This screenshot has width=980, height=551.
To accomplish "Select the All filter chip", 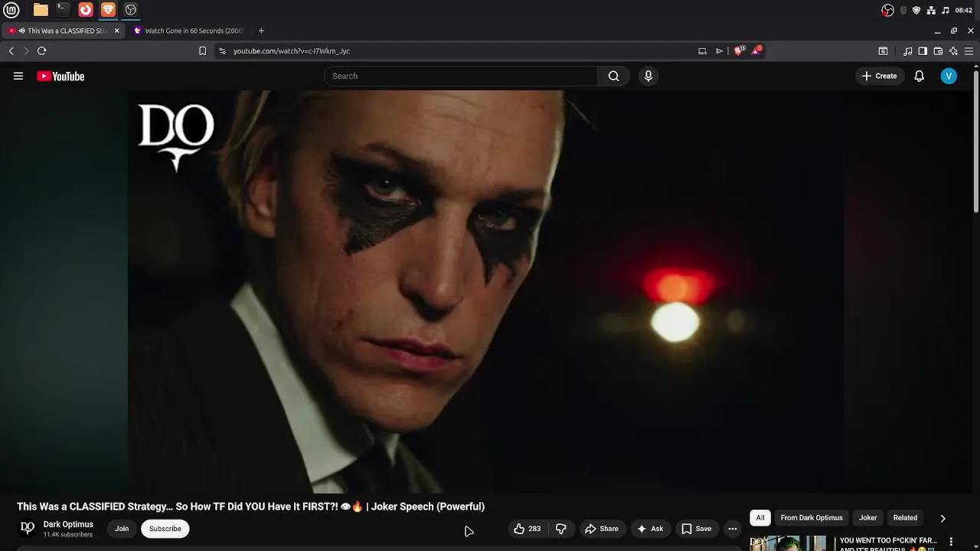I will pyautogui.click(x=760, y=518).
